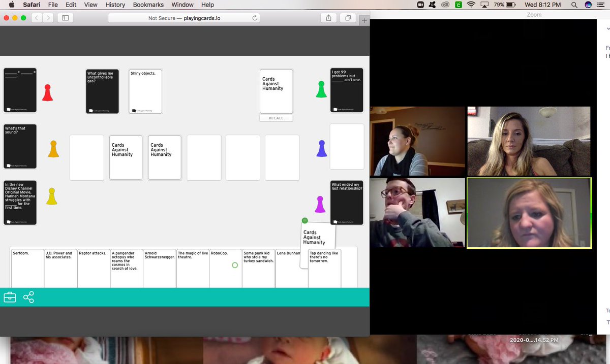This screenshot has width=610, height=364.
Task: Go back with Safari back arrow
Action: pos(37,18)
